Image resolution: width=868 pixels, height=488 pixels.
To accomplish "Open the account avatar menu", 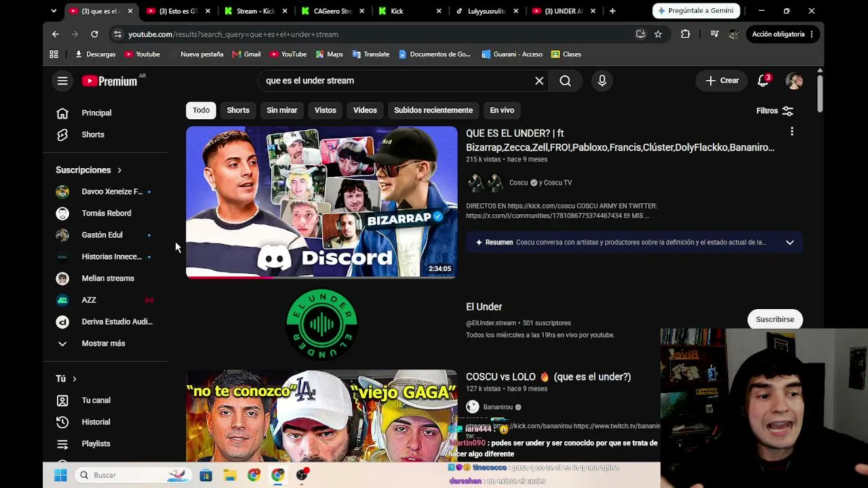I will pos(794,81).
